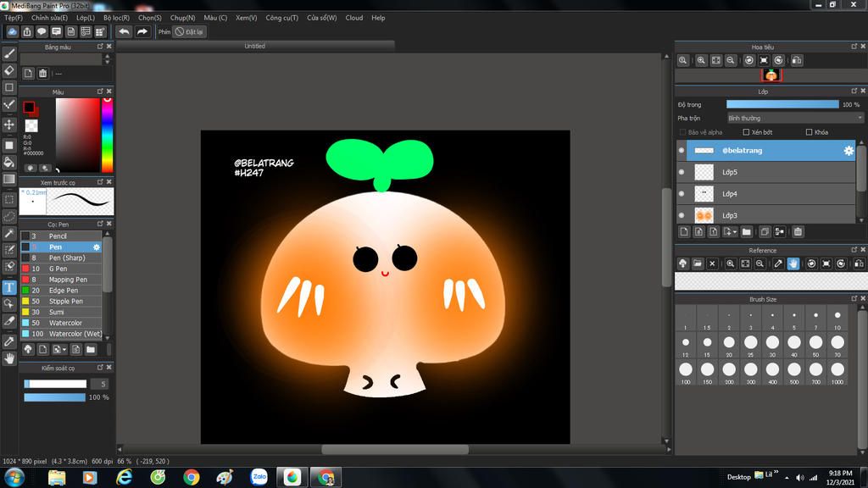Image resolution: width=868 pixels, height=488 pixels.
Task: Select the Eyedropper tool
Action: tap(9, 341)
